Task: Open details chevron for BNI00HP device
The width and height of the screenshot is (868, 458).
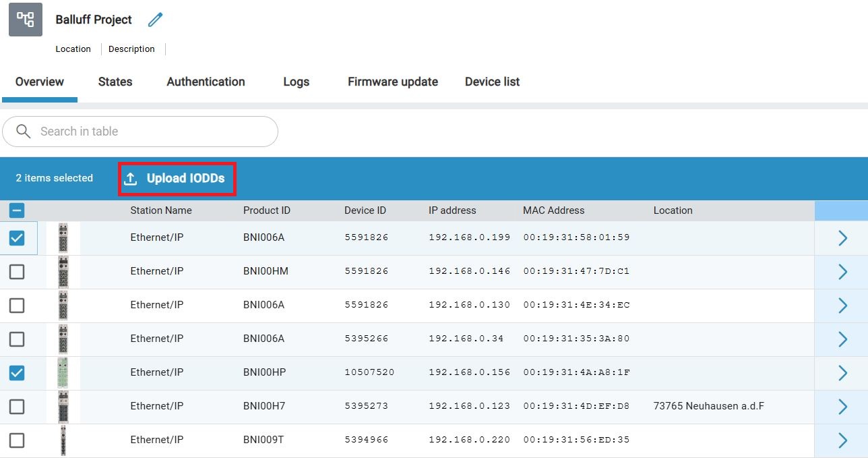Action: [842, 373]
